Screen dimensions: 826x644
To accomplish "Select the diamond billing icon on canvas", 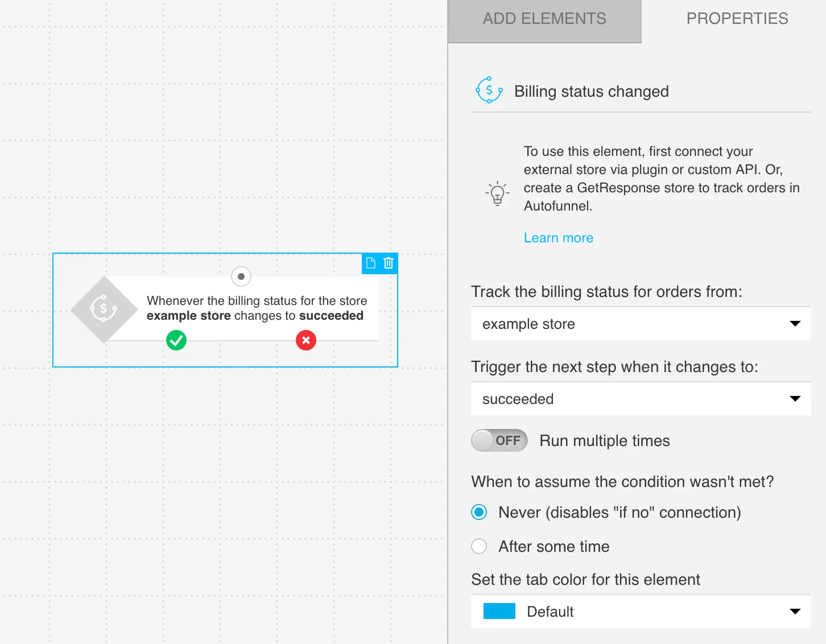I will click(x=104, y=309).
